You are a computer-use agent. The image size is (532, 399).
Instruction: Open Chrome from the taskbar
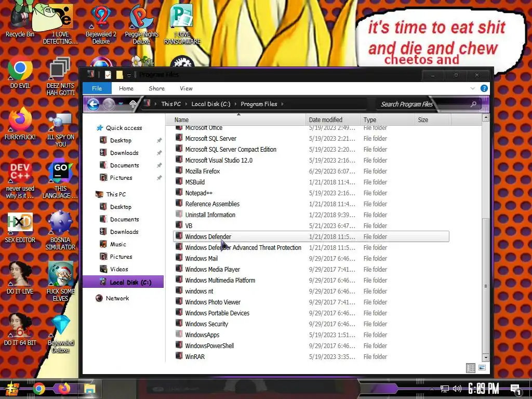click(38, 389)
